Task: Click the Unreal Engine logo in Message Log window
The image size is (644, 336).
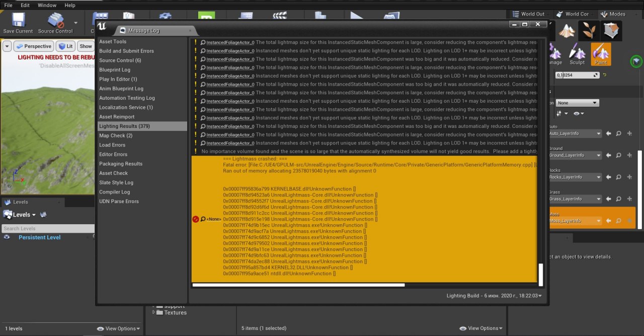Action: [x=102, y=27]
